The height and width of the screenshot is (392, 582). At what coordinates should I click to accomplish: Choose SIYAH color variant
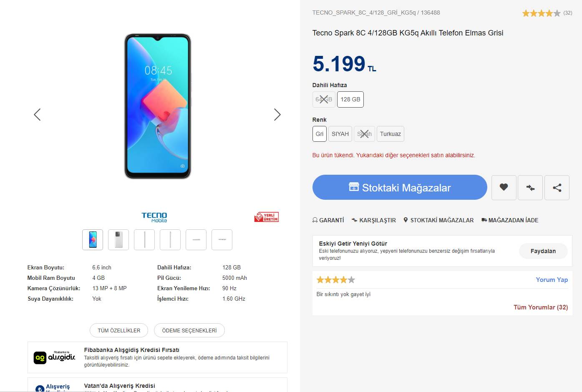pos(340,134)
